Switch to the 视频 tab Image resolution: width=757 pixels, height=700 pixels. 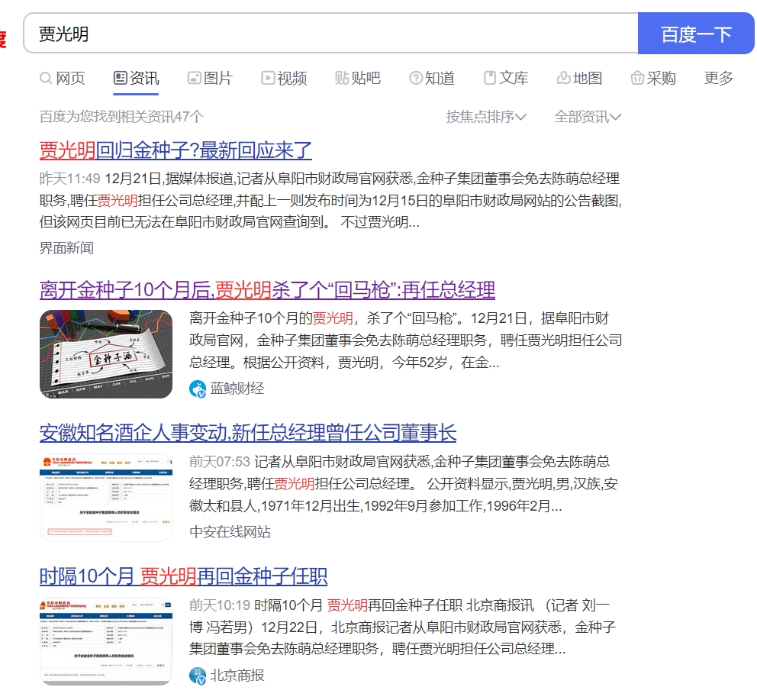click(285, 78)
